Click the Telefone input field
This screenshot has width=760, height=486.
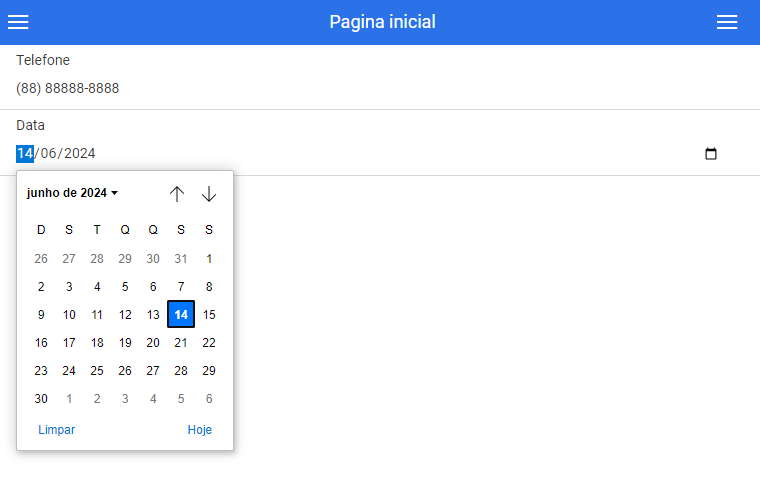pyautogui.click(x=380, y=88)
